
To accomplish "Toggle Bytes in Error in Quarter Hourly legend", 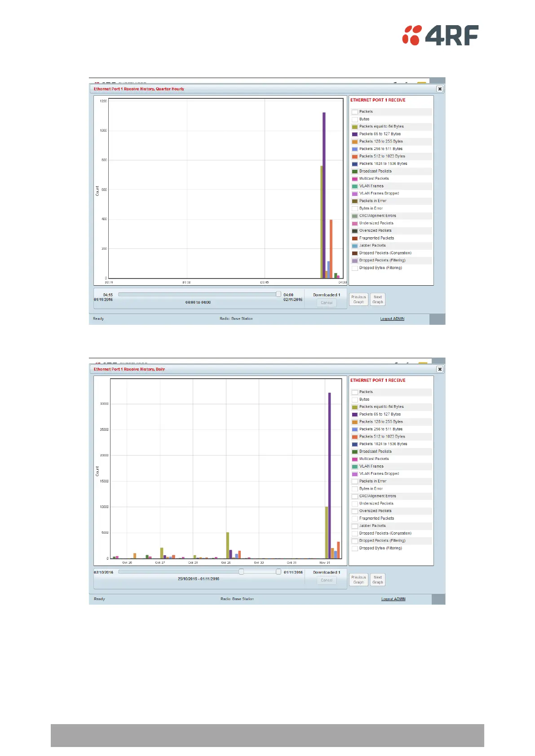I will (354, 208).
